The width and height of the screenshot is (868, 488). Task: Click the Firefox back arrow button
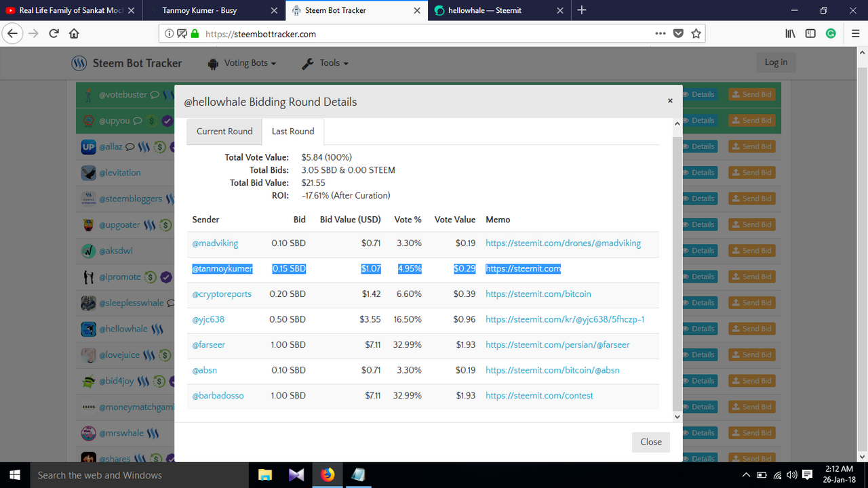click(x=14, y=33)
